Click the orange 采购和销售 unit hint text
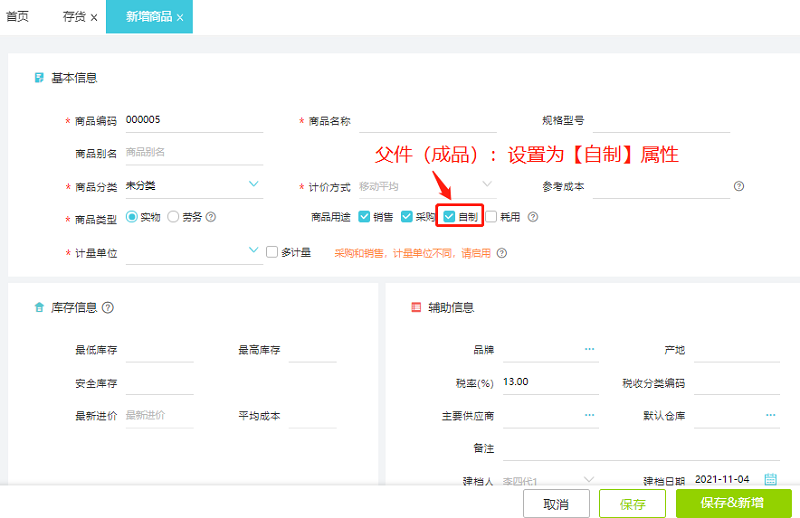 click(413, 253)
